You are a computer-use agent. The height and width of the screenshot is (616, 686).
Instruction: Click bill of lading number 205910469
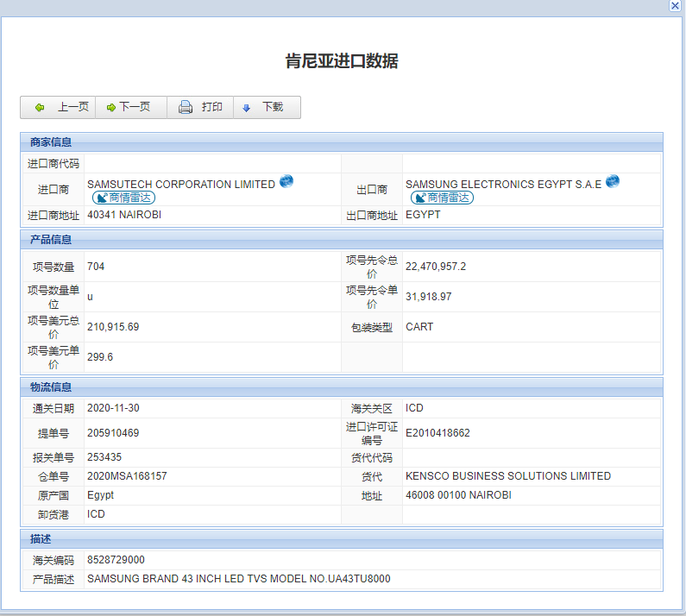tap(113, 433)
